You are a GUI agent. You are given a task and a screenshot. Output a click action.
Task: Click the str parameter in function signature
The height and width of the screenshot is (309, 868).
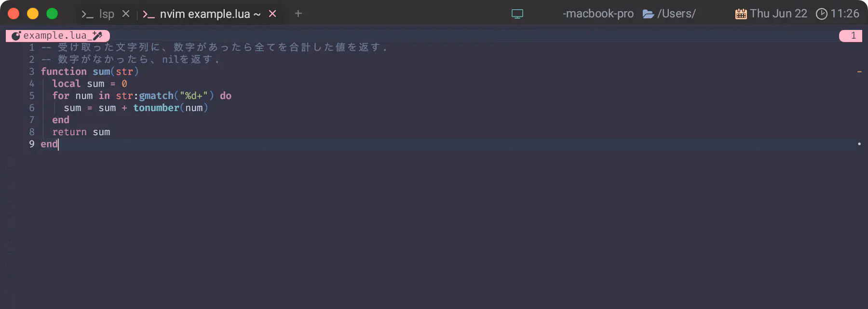pyautogui.click(x=124, y=71)
